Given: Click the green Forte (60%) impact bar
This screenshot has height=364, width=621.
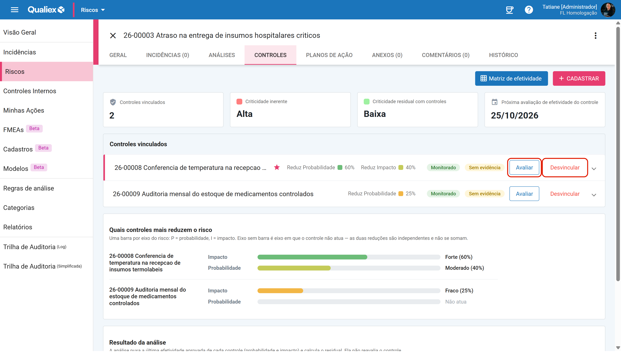Looking at the screenshot, I should pyautogui.click(x=312, y=257).
